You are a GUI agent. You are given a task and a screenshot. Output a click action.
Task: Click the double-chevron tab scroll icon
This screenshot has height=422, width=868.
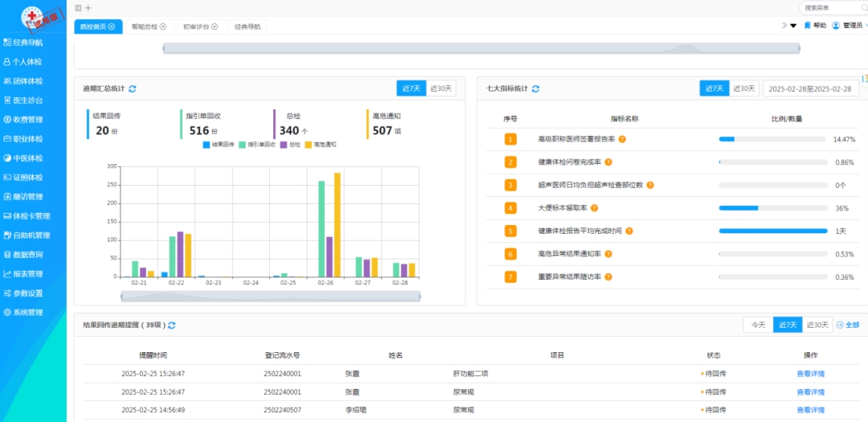(784, 26)
